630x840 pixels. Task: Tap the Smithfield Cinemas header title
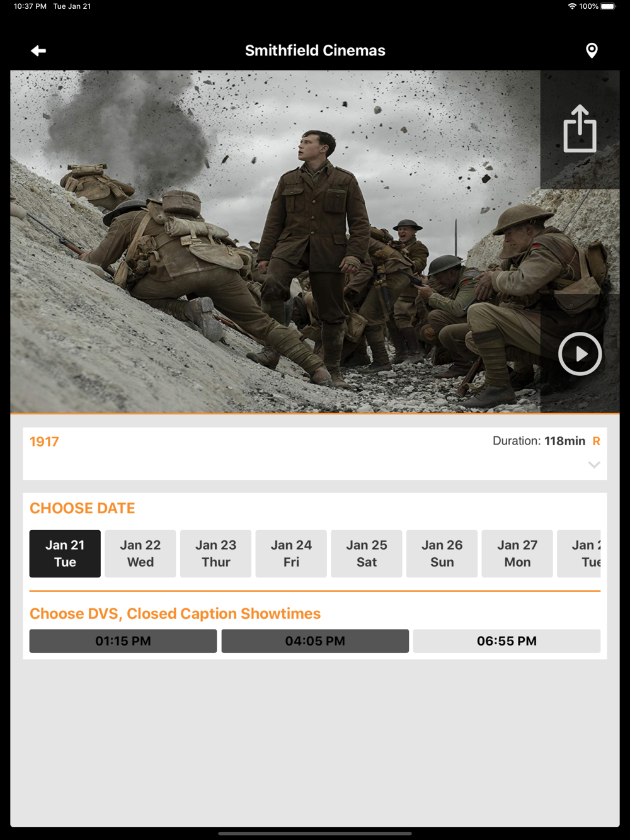click(315, 50)
